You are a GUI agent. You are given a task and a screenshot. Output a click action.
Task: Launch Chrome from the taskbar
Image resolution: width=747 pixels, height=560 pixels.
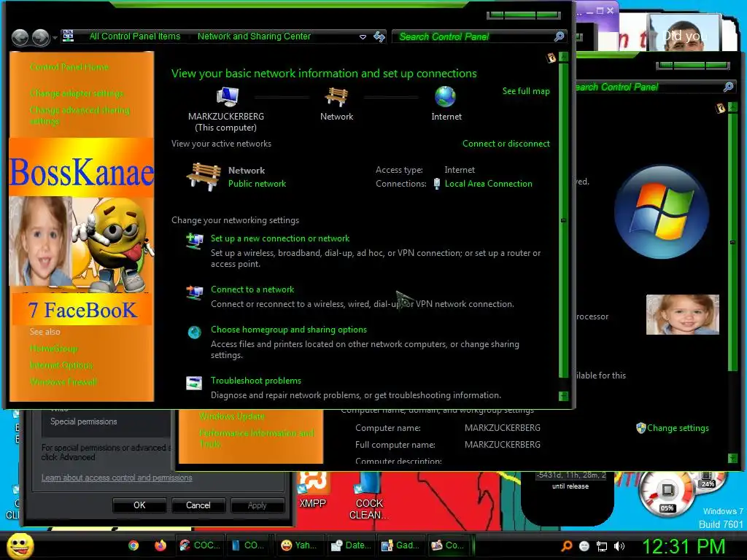click(x=133, y=545)
